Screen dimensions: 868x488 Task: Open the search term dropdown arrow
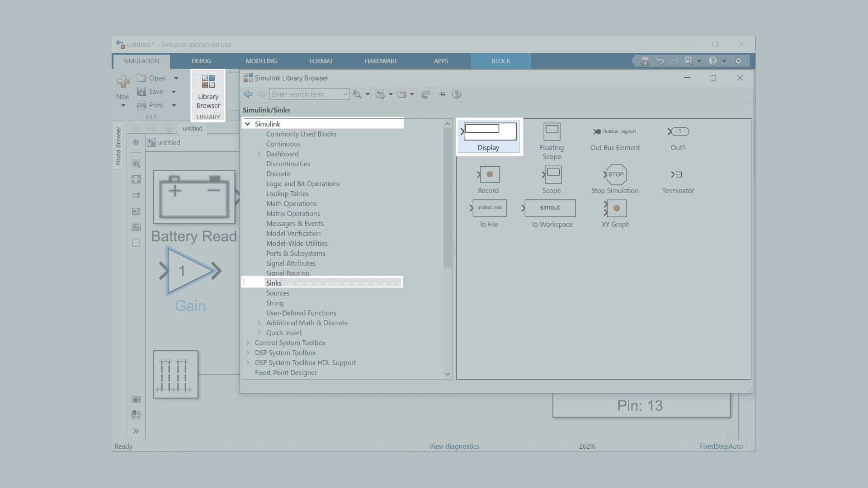(x=345, y=94)
